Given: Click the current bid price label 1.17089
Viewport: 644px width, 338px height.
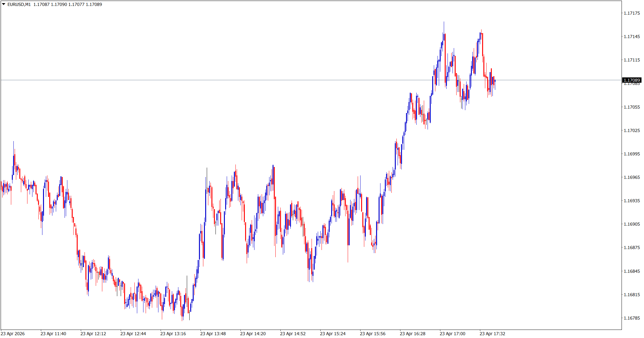Looking at the screenshot, I should click(631, 80).
